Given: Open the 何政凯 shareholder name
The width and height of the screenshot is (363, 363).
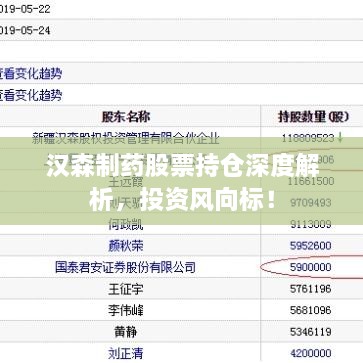Looking at the screenshot, I should (126, 224).
